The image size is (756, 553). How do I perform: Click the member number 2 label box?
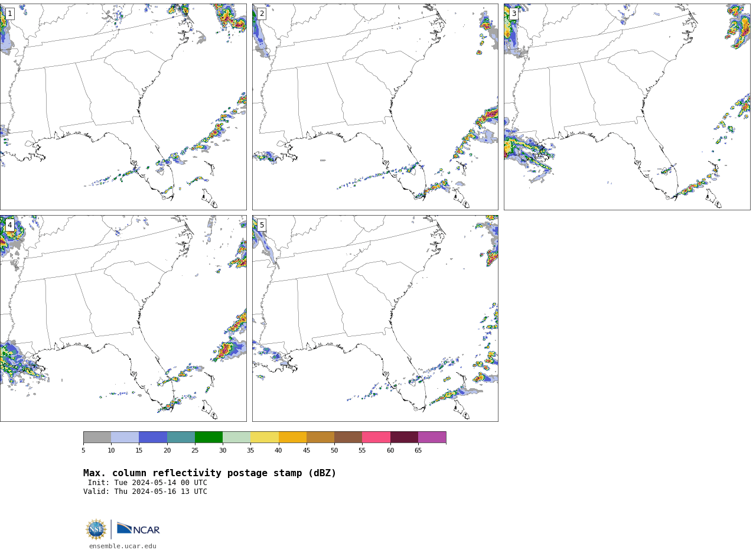point(262,14)
